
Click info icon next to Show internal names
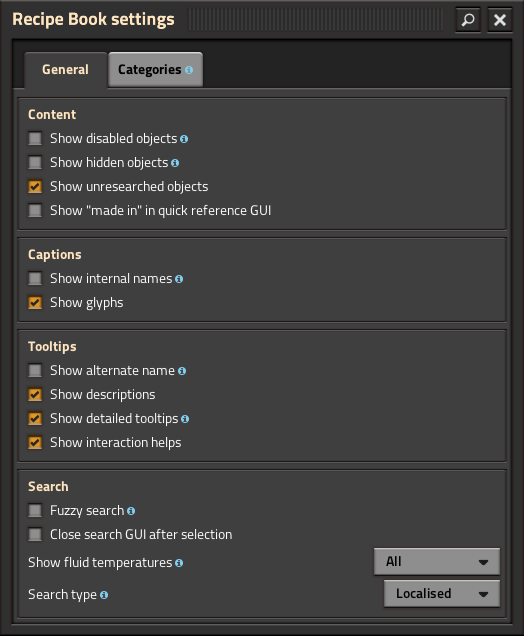click(179, 279)
